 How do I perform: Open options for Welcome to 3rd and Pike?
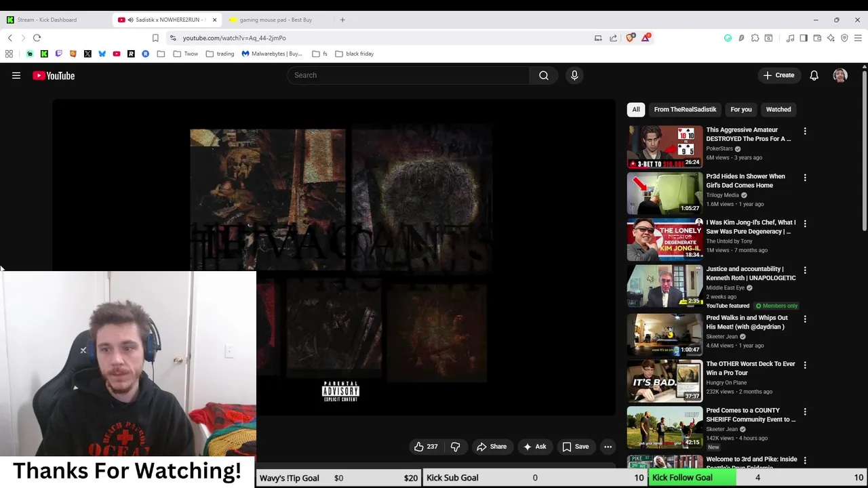(805, 460)
